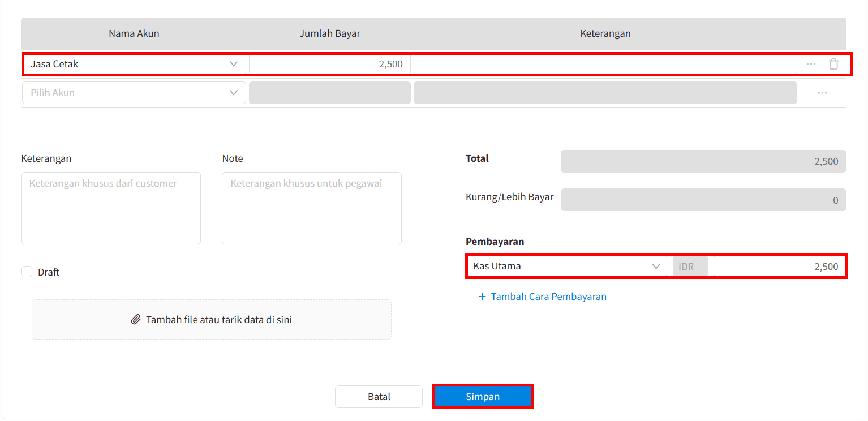Click the Total field

tap(703, 161)
